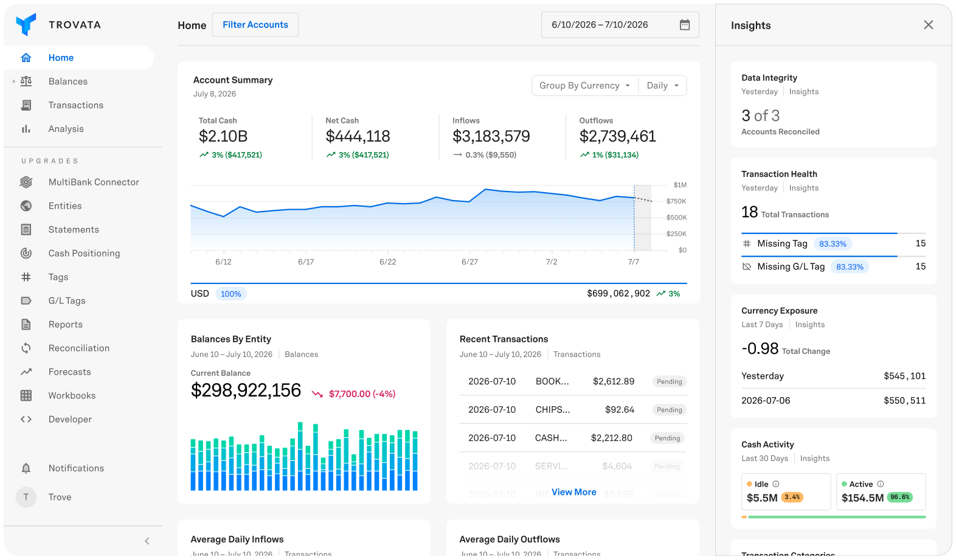Click the 3 of 3 Accounts Reconciled
Viewport: 956px width, 560px height.
point(780,122)
